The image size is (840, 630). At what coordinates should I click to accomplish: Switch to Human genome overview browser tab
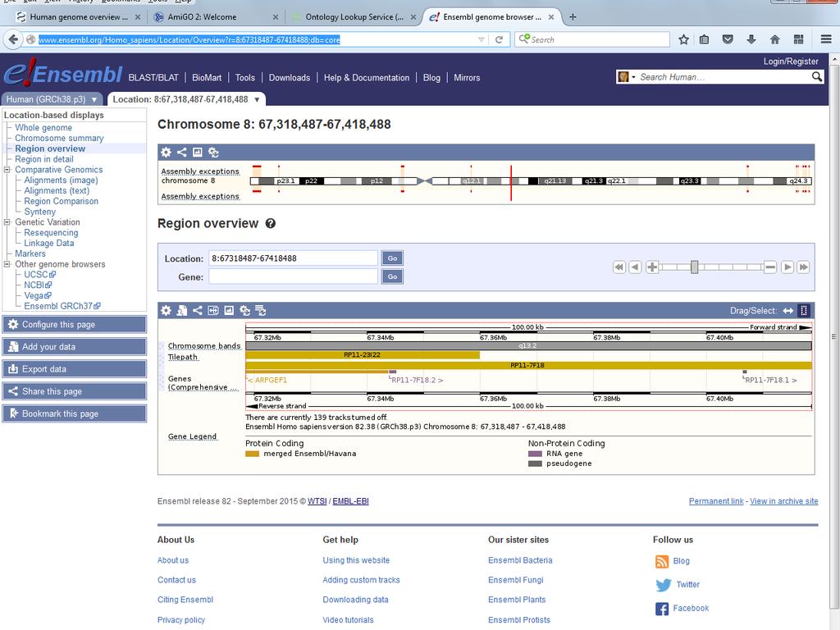[x=78, y=17]
